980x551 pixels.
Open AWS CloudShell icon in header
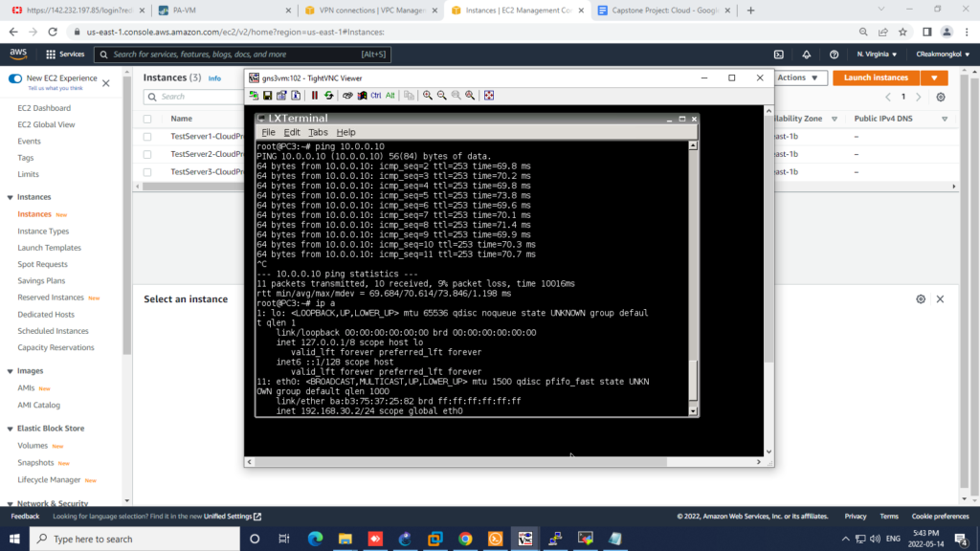click(x=778, y=55)
